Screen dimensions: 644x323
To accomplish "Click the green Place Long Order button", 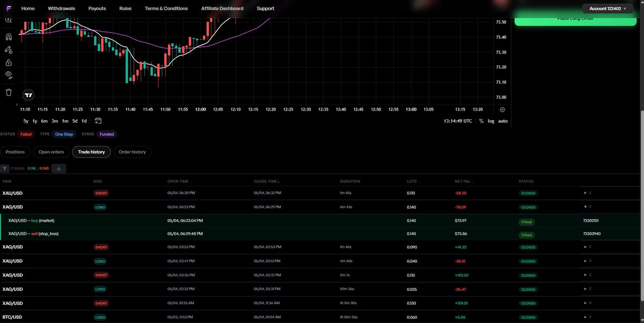I will [575, 19].
